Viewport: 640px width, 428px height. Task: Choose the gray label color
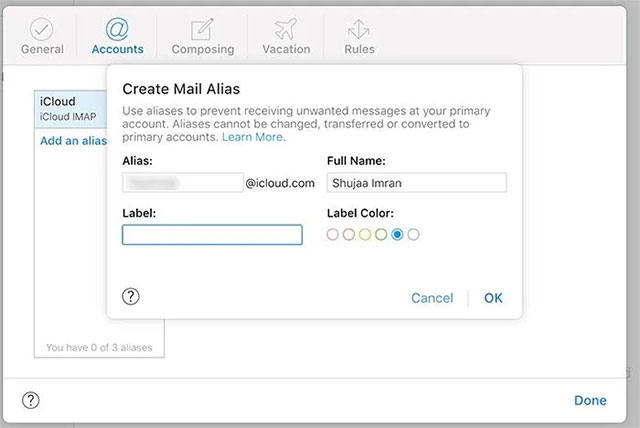click(413, 234)
